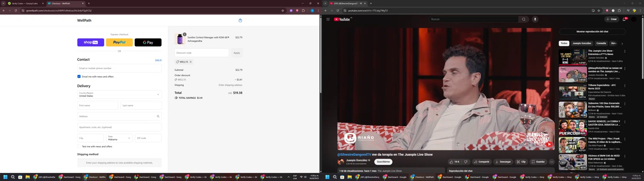Image resolution: width=644 pixels, height=181 pixels.
Task: Save video with Guardar button
Action: pos(538,162)
